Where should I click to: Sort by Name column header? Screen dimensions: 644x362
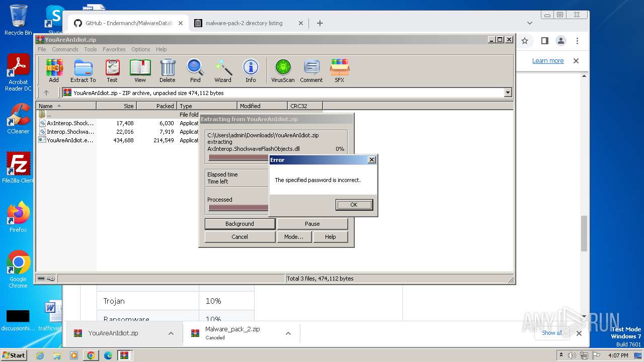66,106
